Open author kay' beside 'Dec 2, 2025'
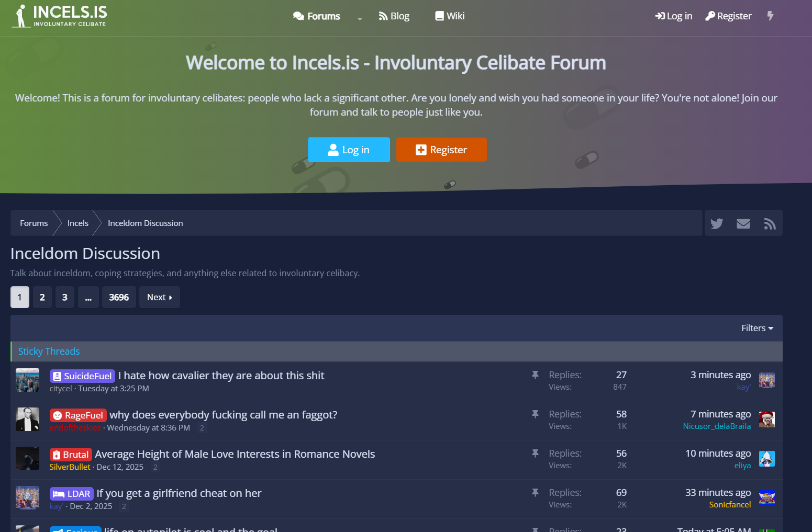 (x=57, y=506)
